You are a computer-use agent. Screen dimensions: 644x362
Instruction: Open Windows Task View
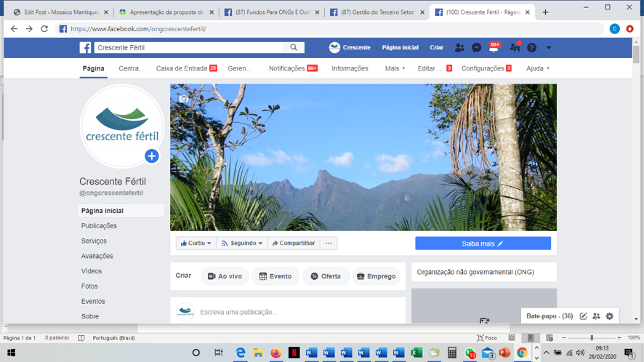[x=218, y=353]
